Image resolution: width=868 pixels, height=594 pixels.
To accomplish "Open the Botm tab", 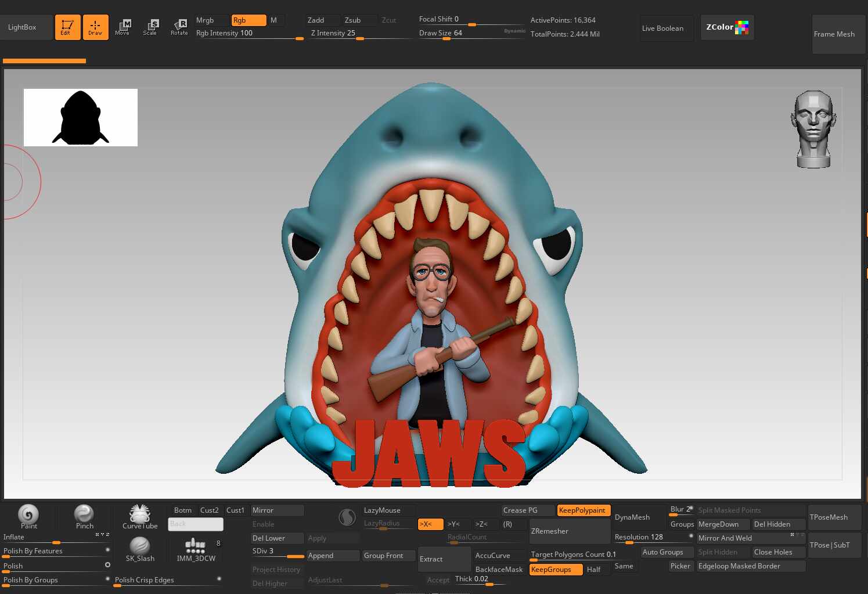I will [x=182, y=510].
